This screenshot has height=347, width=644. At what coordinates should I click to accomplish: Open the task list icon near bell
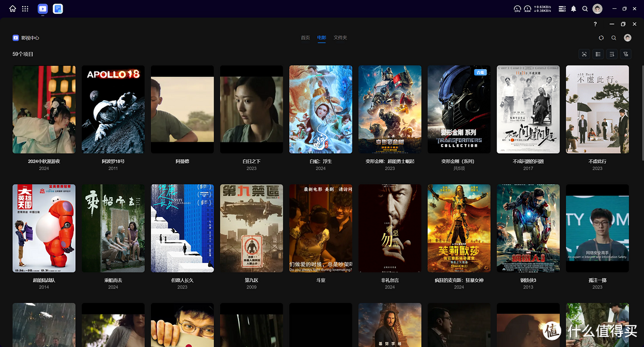coord(562,9)
